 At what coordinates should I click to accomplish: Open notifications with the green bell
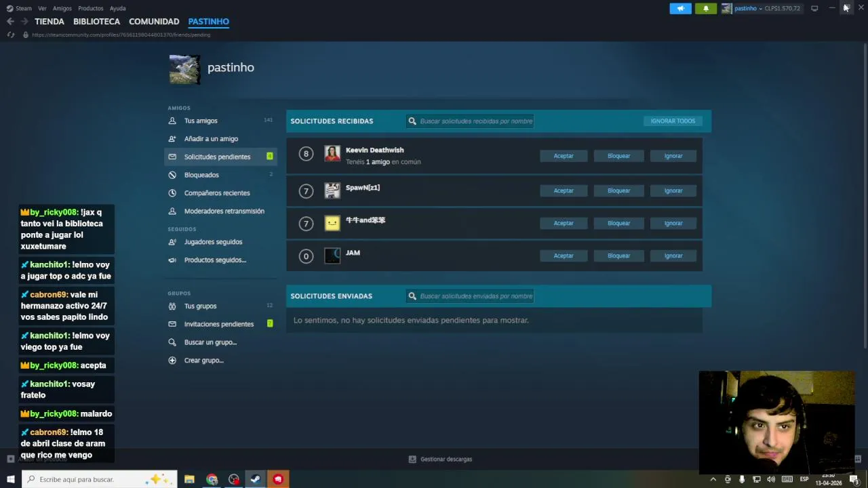(x=705, y=8)
